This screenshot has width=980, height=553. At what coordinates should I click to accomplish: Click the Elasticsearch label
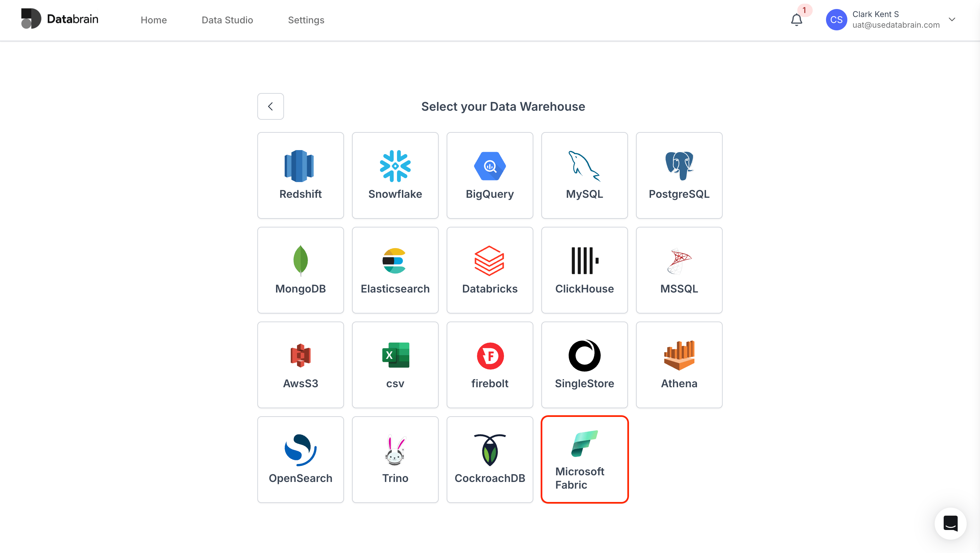(395, 289)
